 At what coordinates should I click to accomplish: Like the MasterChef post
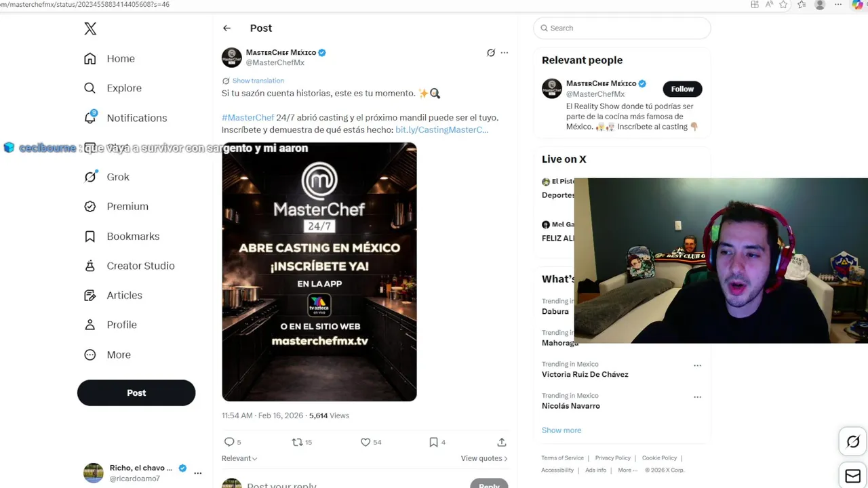pyautogui.click(x=366, y=442)
